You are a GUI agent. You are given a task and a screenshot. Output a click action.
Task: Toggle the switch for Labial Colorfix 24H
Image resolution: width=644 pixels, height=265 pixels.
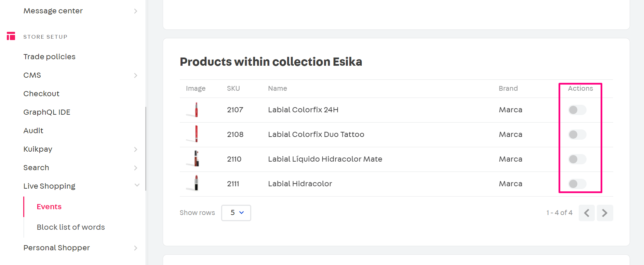coord(577,110)
